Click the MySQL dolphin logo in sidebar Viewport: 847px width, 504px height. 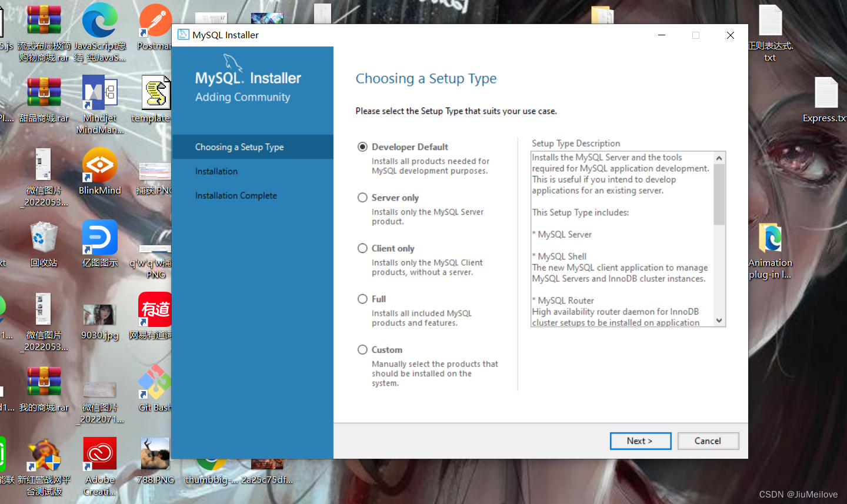click(232, 62)
